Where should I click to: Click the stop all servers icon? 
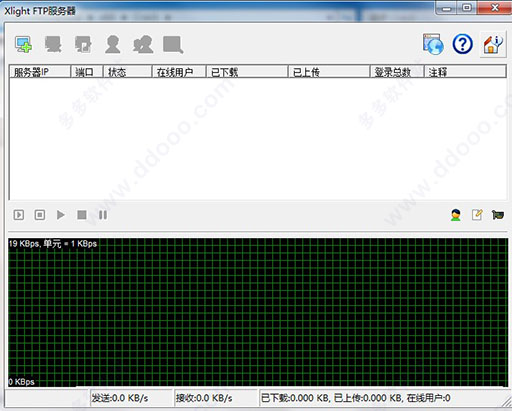tap(40, 215)
